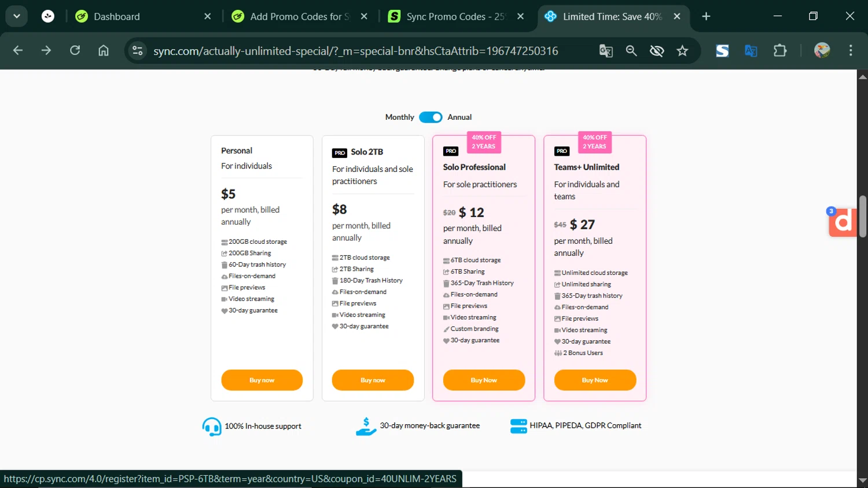
Task: Close the Sync Promo Codes tab
Action: click(520, 16)
